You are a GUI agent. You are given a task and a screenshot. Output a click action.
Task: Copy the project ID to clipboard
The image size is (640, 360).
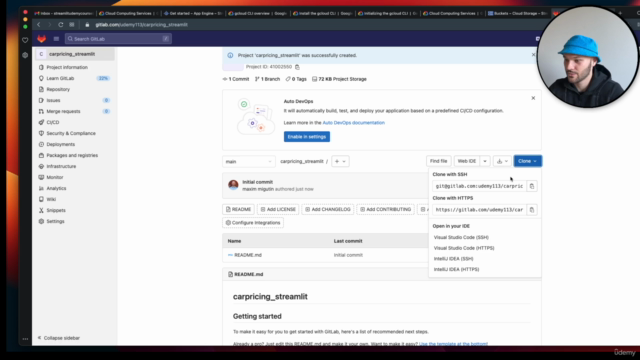point(297,67)
